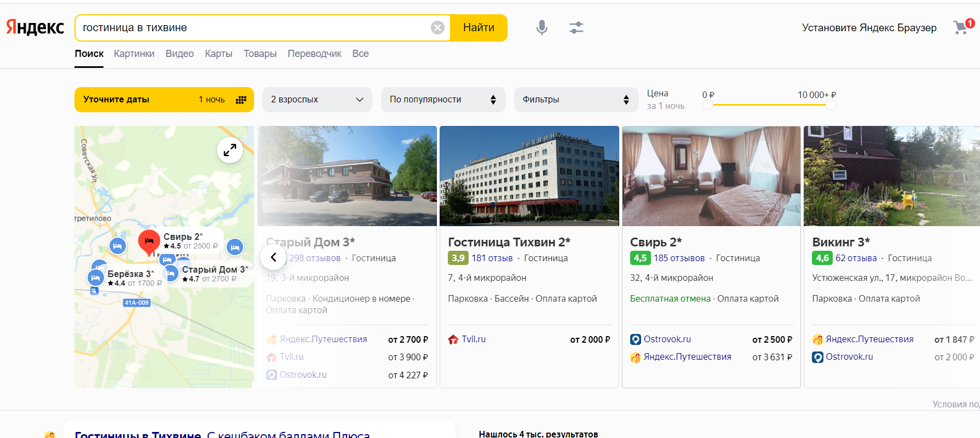Click the от 2 000 ₽ Tvil.ru price
This screenshot has height=438, width=980.
(590, 339)
